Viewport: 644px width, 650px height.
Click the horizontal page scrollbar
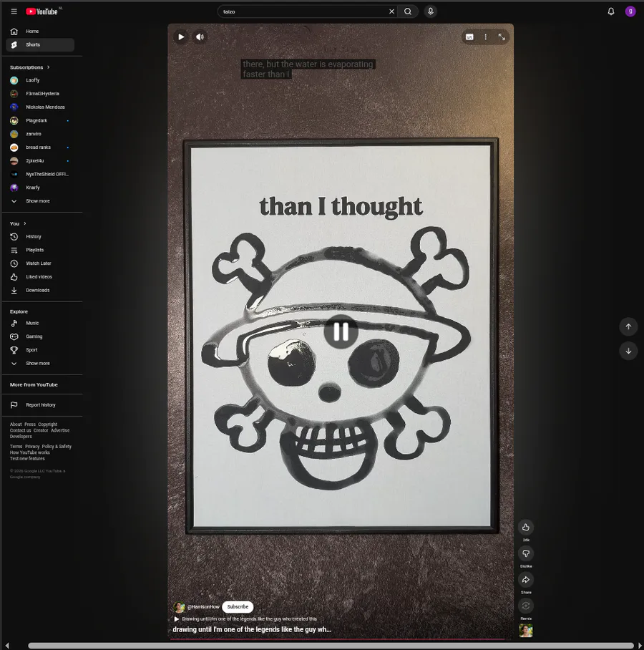coord(331,646)
